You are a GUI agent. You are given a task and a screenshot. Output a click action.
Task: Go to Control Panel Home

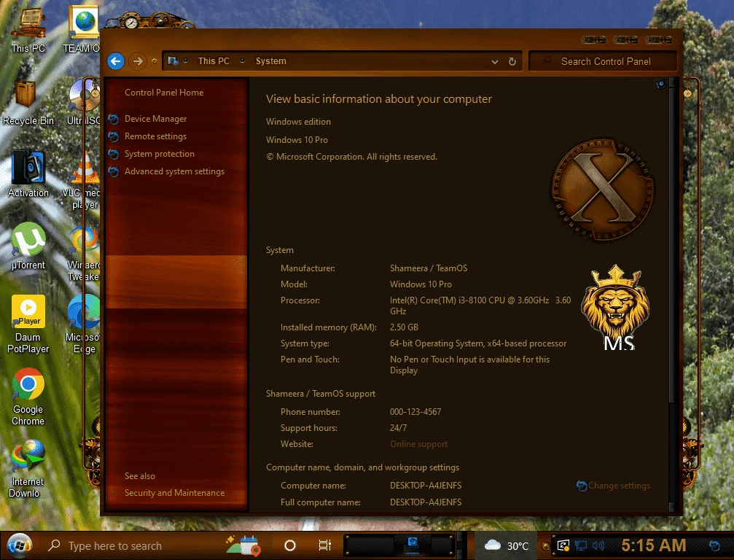tap(164, 93)
